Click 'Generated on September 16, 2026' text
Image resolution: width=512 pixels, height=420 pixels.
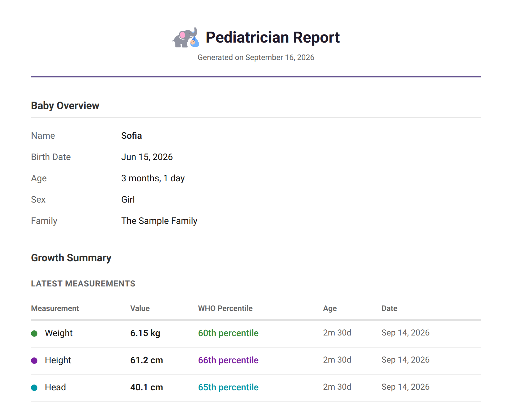click(256, 57)
